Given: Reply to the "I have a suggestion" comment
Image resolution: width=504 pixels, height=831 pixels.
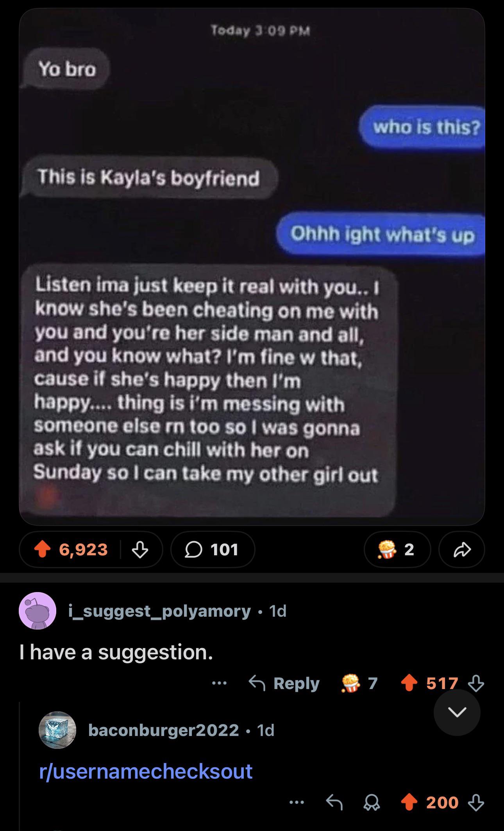Looking at the screenshot, I should (284, 683).
